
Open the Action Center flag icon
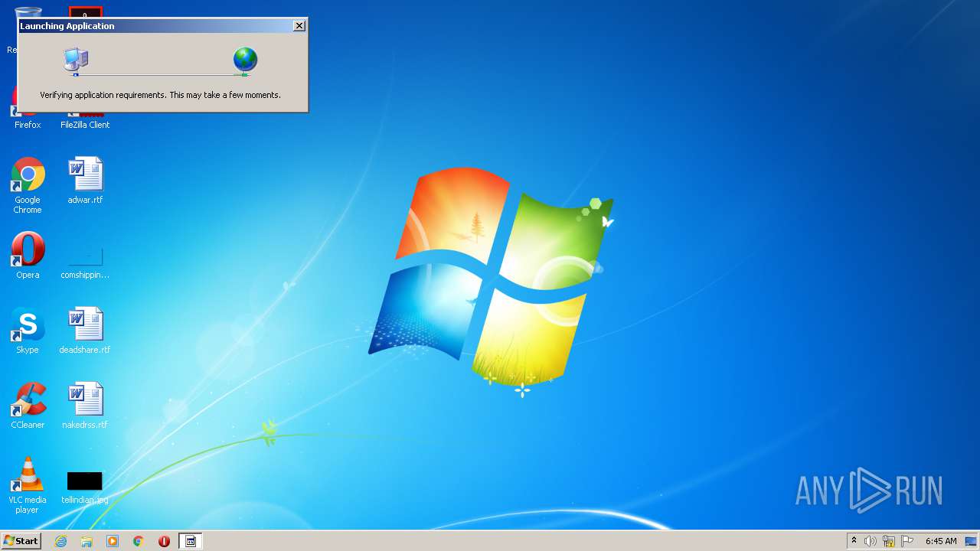click(x=907, y=541)
